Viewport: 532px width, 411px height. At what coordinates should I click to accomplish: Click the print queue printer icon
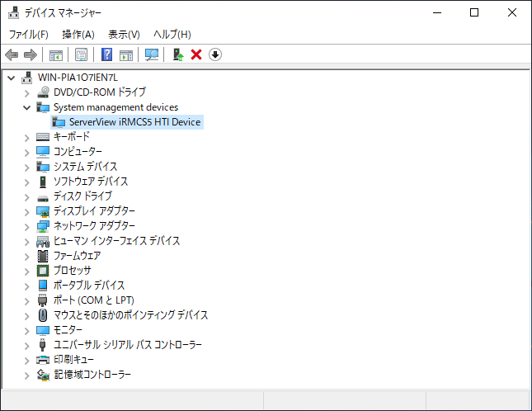[43, 360]
